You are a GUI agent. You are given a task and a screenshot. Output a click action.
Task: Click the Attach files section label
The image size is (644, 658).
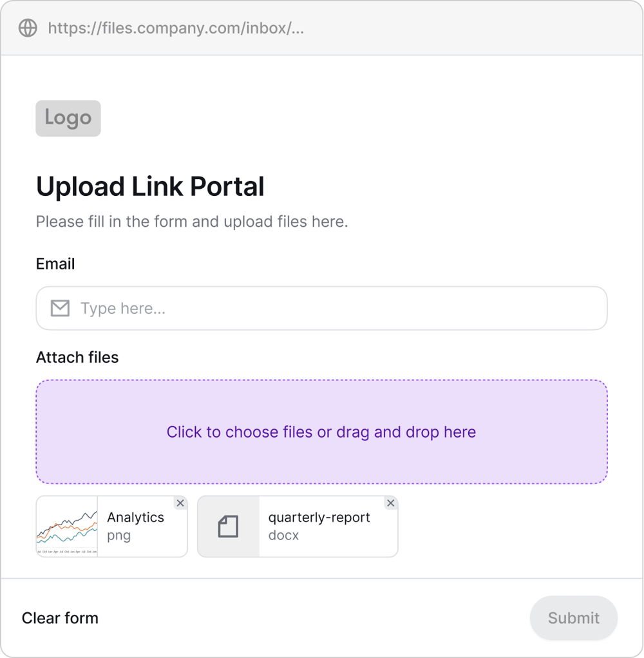[x=77, y=357]
